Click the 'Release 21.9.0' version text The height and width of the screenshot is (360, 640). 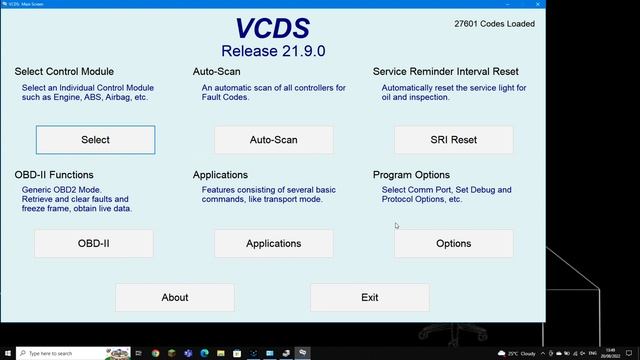[273, 51]
